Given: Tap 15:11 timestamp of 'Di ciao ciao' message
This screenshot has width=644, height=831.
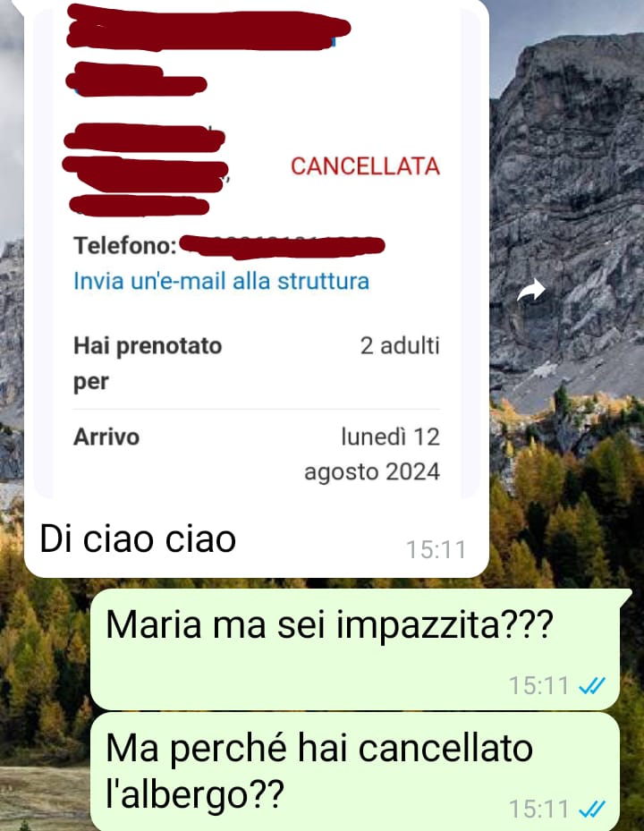Looking at the screenshot, I should point(436,549).
